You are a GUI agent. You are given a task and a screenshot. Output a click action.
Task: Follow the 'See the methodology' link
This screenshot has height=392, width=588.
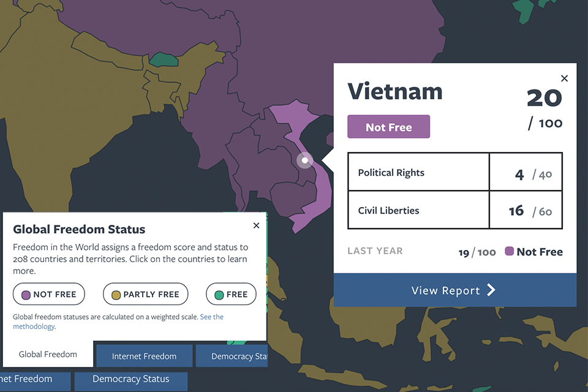(211, 317)
